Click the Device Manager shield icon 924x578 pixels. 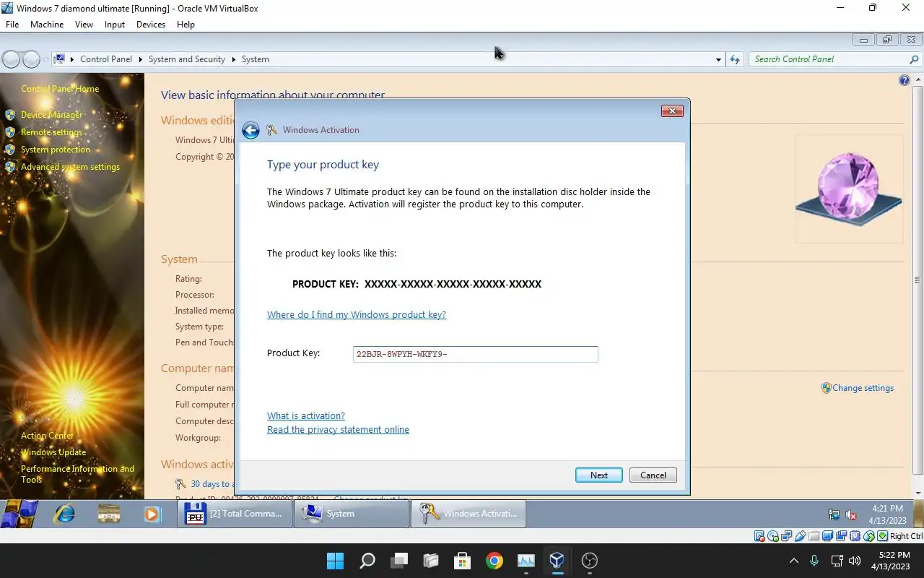click(x=10, y=115)
